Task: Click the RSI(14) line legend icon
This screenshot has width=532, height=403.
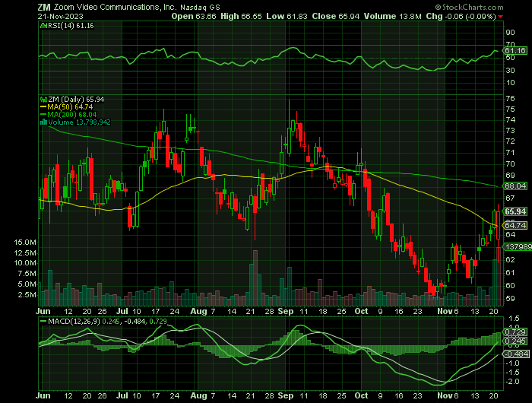Action: [x=43, y=25]
